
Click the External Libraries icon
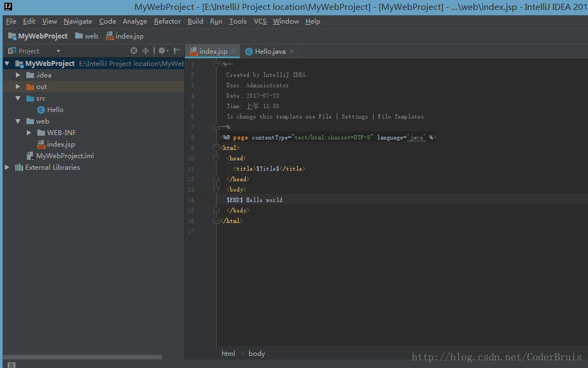[19, 168]
